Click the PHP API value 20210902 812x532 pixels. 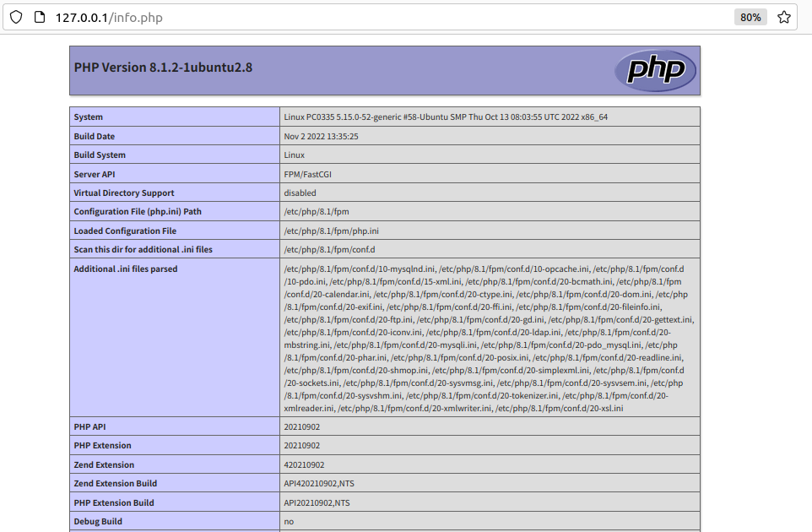click(x=302, y=426)
